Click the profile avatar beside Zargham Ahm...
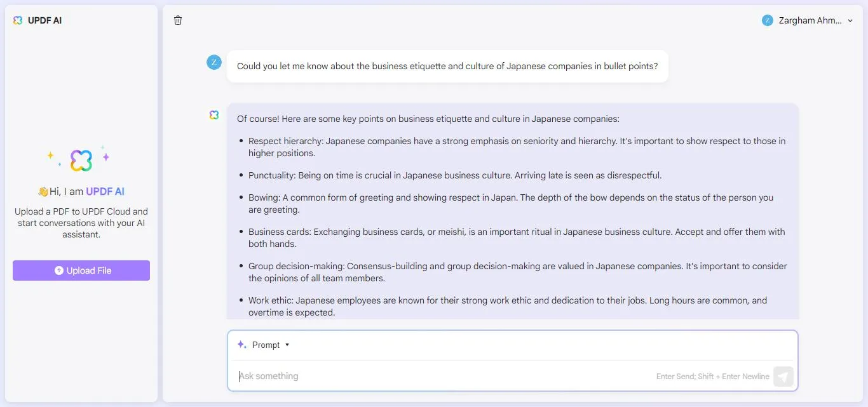 tap(768, 20)
